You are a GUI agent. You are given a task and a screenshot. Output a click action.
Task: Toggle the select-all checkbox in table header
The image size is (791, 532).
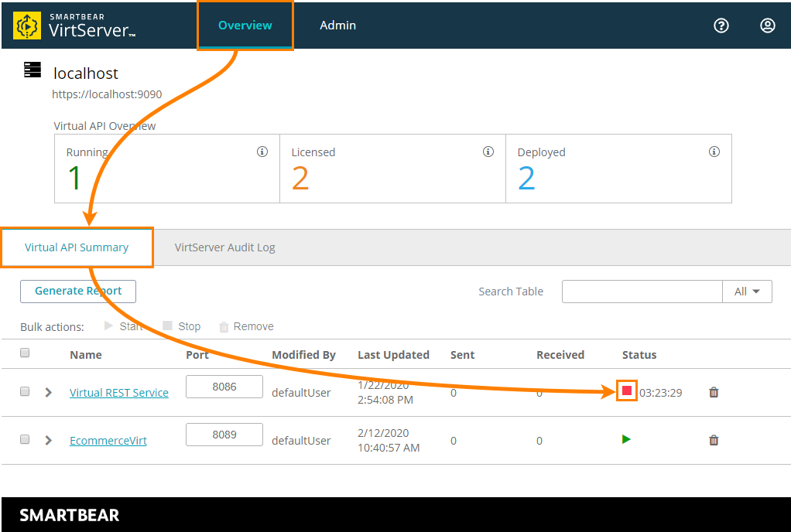point(24,352)
